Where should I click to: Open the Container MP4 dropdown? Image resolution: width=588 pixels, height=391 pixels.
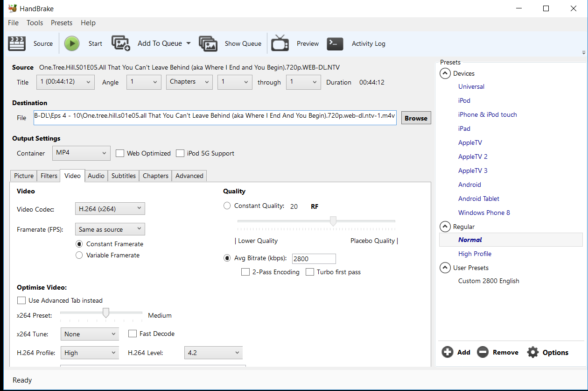[x=81, y=153]
